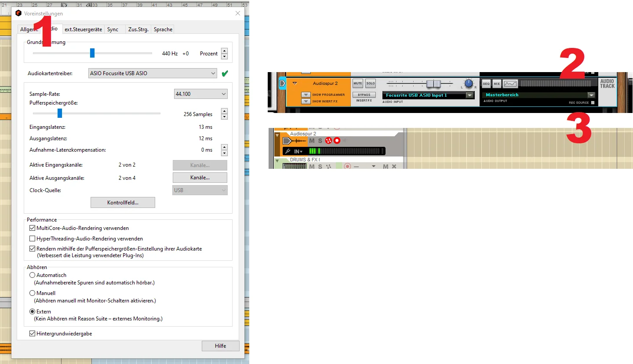Toggle the REC SOURCE checkbox on Audiospur 2
Viewport: 633px width, 364px height.
(593, 103)
